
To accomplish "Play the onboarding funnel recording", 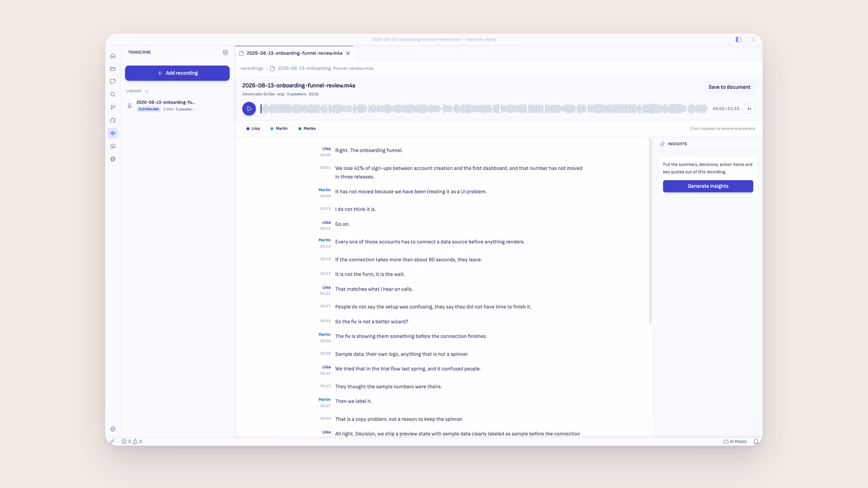I will [249, 108].
